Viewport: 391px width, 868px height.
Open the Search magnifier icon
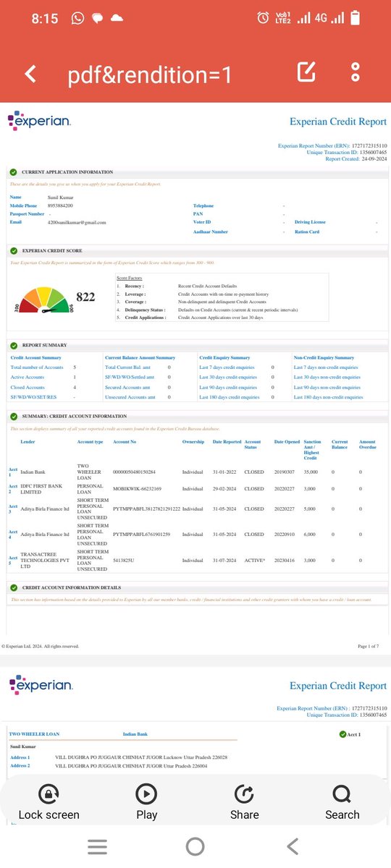click(342, 794)
